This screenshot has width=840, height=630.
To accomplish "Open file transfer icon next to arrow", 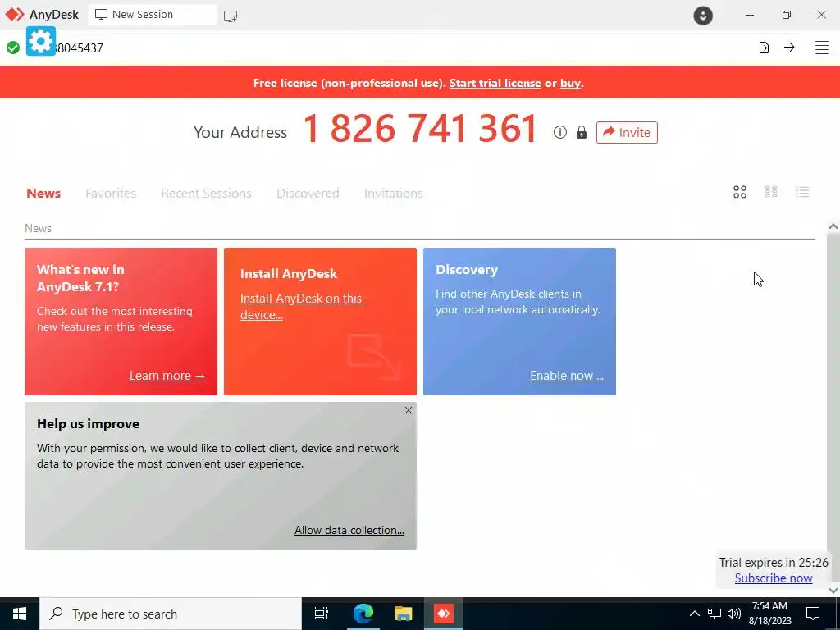I will click(764, 48).
